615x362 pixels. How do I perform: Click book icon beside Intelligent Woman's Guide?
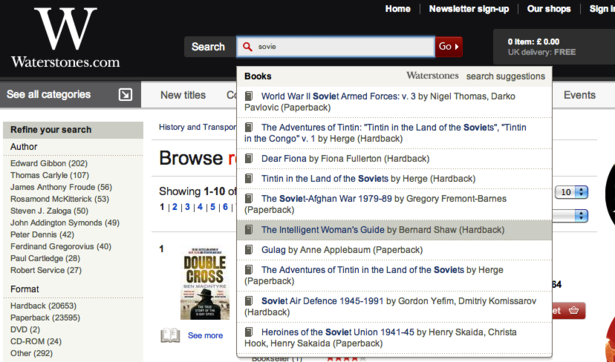coord(249,230)
